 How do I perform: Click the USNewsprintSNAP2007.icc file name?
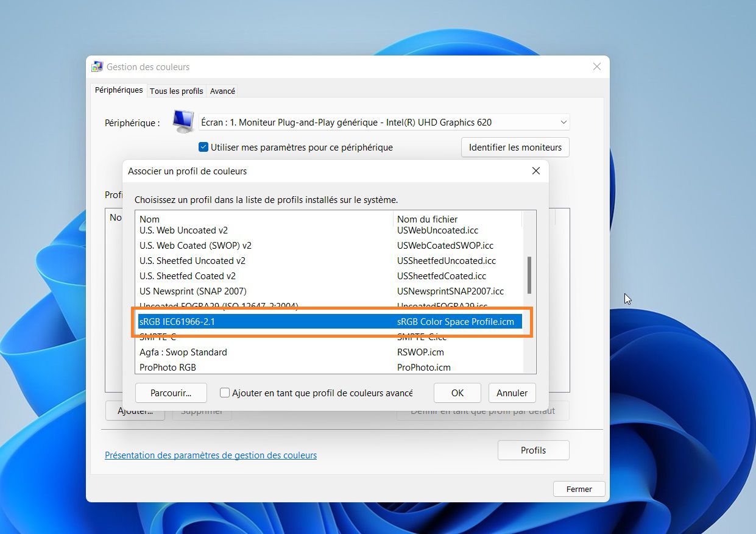click(x=451, y=291)
